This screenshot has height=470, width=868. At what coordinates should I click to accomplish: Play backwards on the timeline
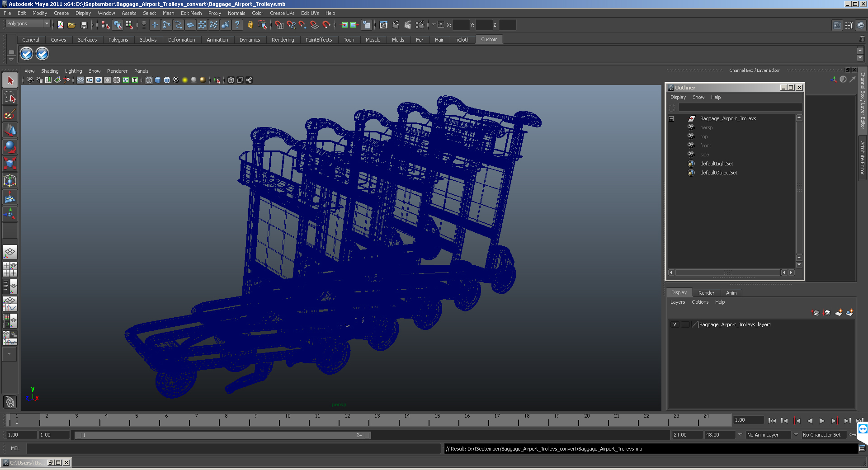point(810,421)
